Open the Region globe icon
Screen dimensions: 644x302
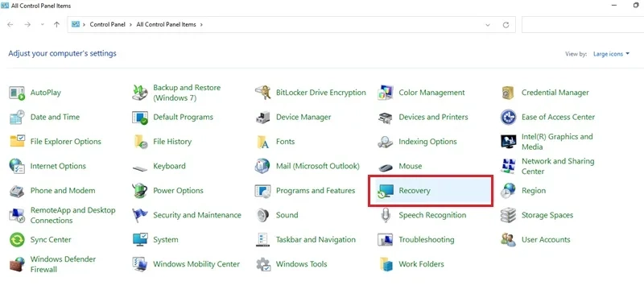pos(508,191)
